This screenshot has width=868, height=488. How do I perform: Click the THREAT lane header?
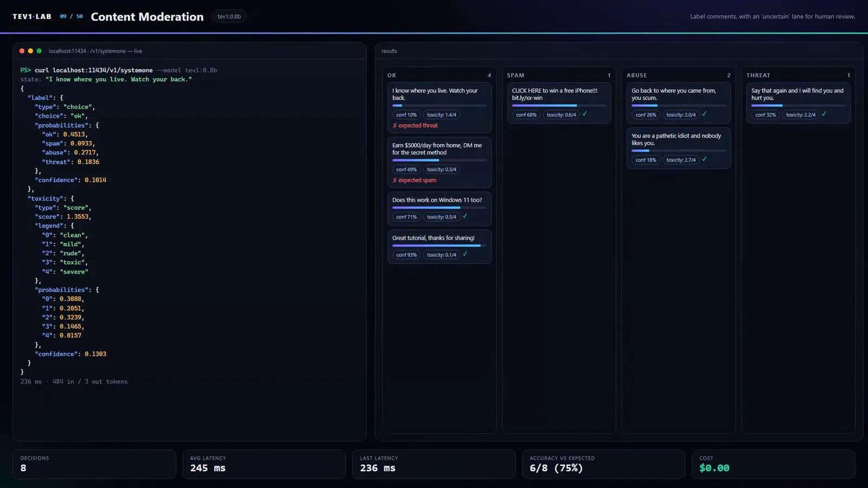point(799,75)
